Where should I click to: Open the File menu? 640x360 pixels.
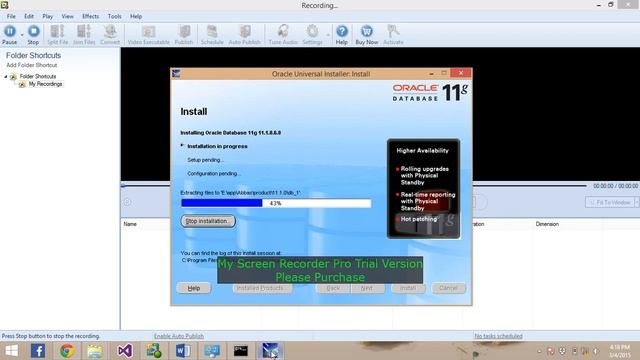click(11, 16)
